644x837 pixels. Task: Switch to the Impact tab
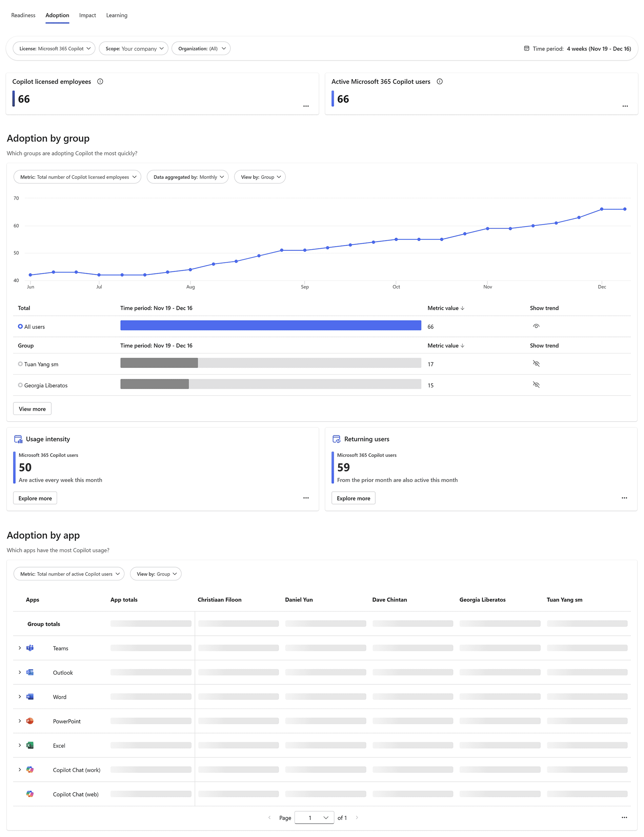(x=87, y=15)
